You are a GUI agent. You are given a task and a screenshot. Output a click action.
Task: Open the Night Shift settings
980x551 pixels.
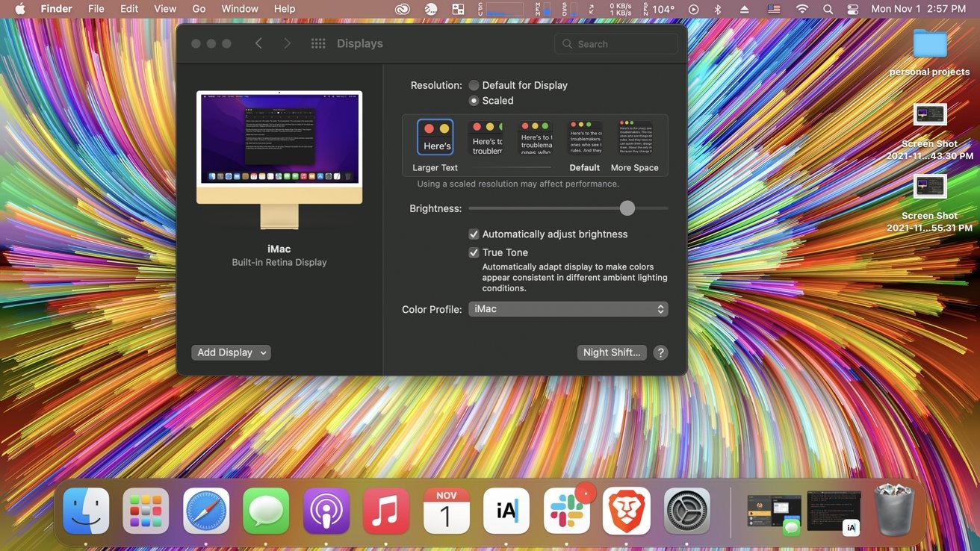(x=612, y=352)
